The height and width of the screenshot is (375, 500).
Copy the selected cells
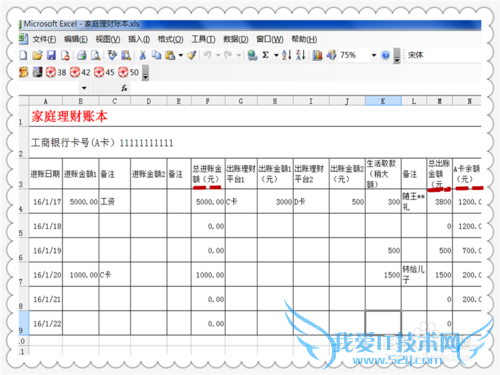(156, 55)
